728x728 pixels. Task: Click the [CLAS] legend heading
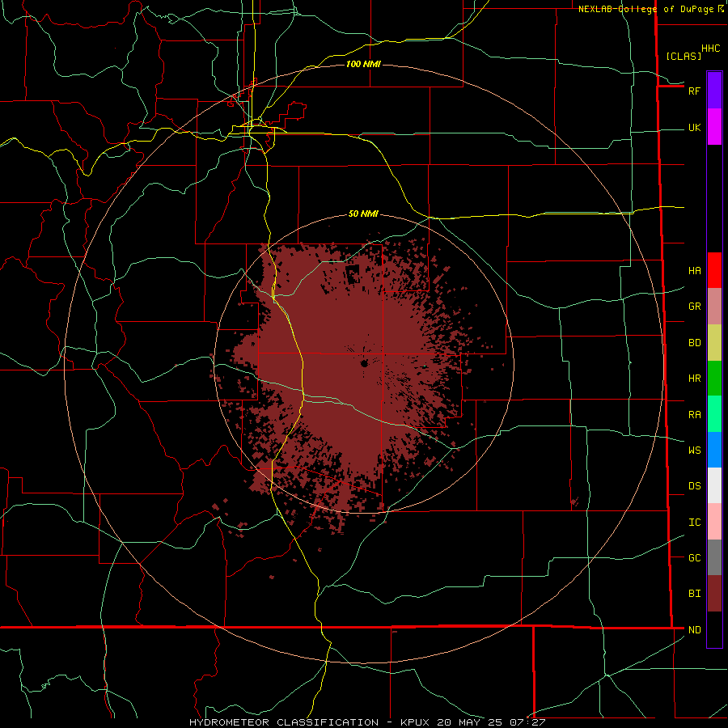[x=684, y=57]
